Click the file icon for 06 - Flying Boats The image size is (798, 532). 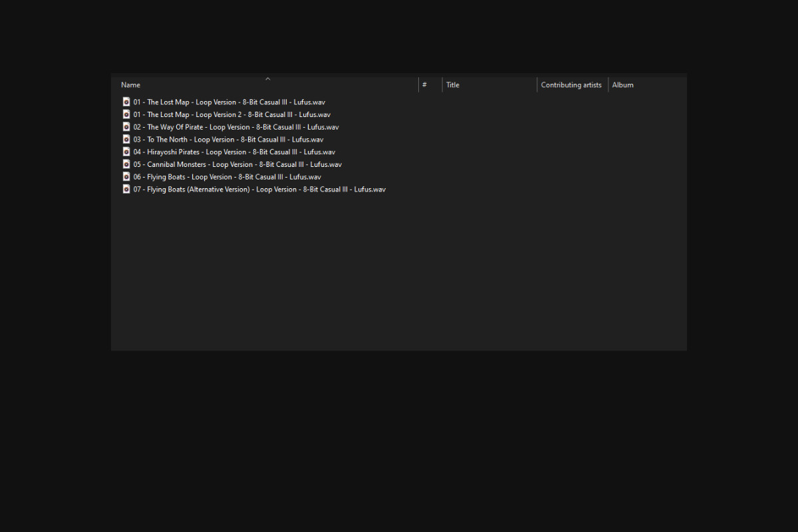click(x=126, y=176)
